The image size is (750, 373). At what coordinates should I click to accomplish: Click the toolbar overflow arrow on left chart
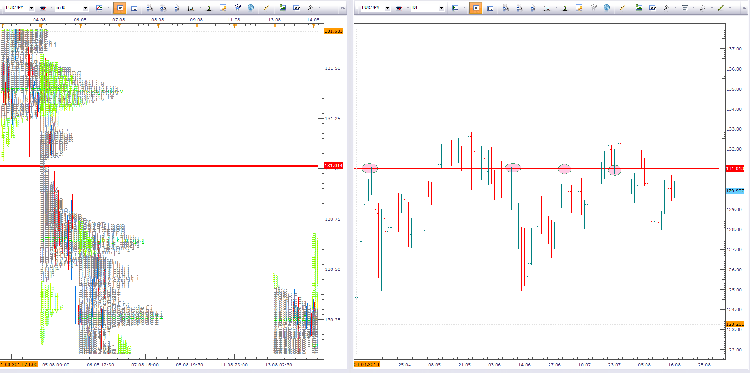(342, 8)
